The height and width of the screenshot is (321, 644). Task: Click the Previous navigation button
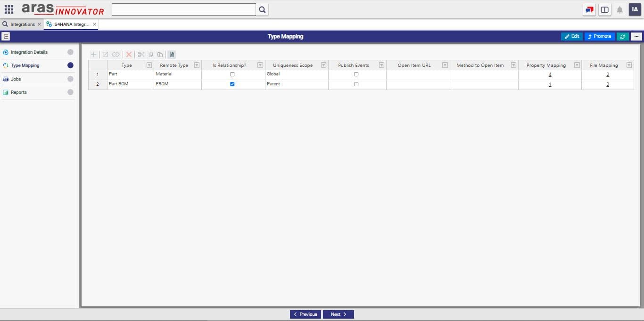(305, 314)
